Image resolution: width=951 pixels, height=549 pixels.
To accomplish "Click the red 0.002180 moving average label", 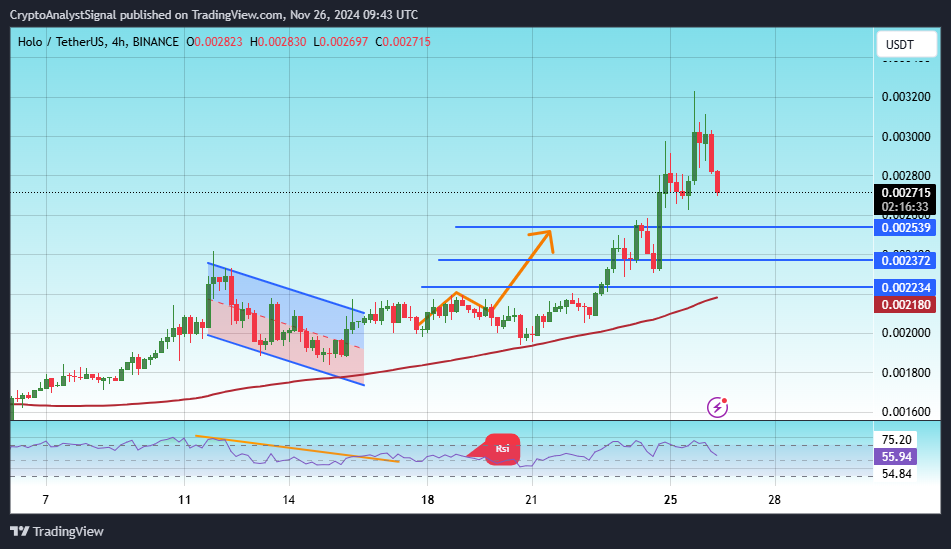I will click(x=906, y=305).
